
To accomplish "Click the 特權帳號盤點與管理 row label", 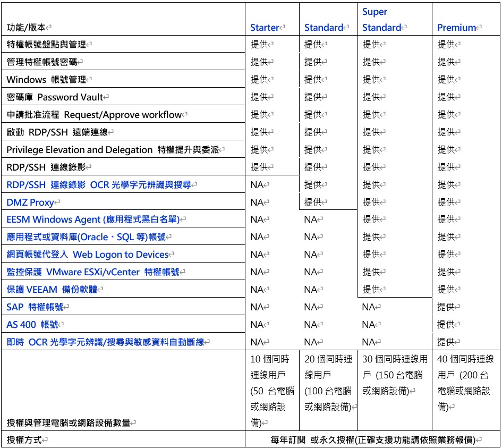I will click(x=46, y=44).
